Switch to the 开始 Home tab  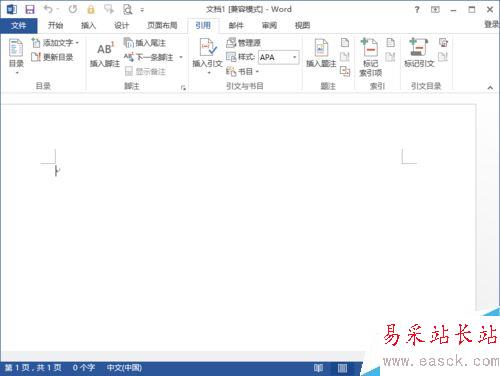point(55,25)
